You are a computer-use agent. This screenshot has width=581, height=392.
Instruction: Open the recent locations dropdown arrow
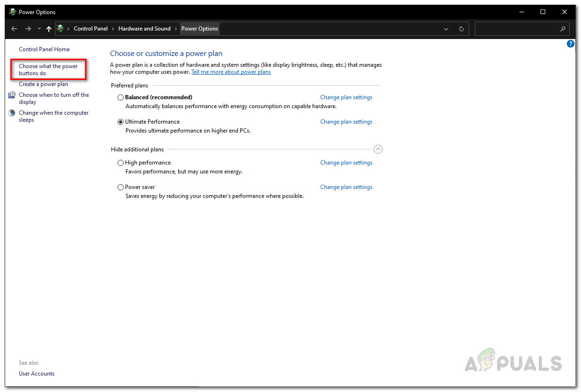pyautogui.click(x=39, y=29)
